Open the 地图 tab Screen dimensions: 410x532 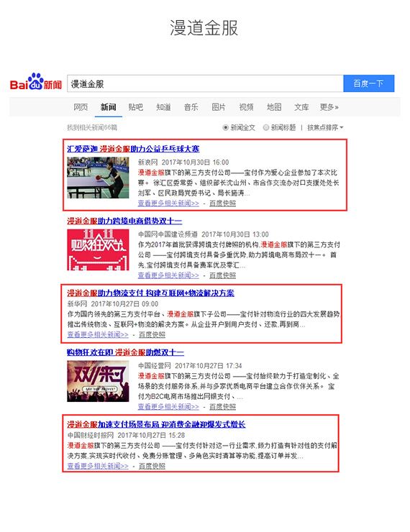[x=274, y=107]
